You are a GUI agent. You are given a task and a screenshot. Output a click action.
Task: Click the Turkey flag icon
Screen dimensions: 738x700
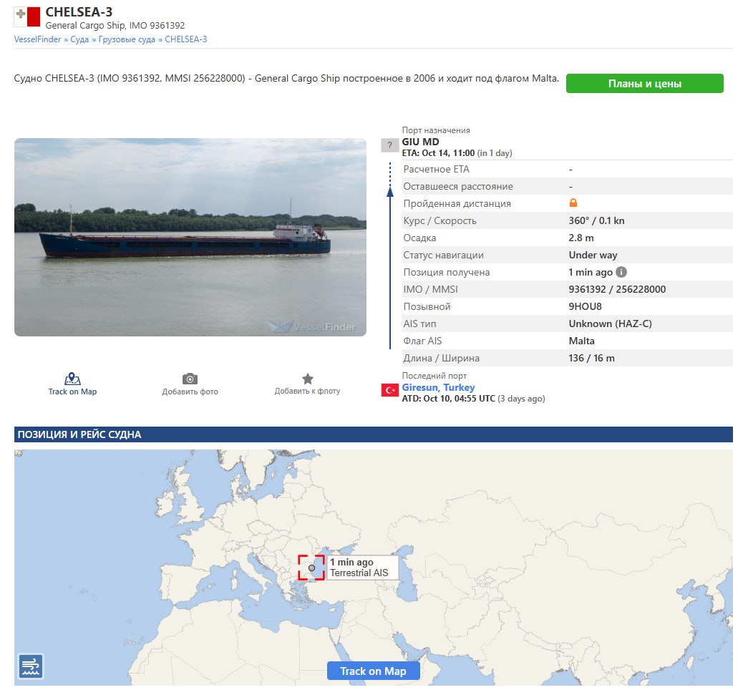pyautogui.click(x=389, y=390)
